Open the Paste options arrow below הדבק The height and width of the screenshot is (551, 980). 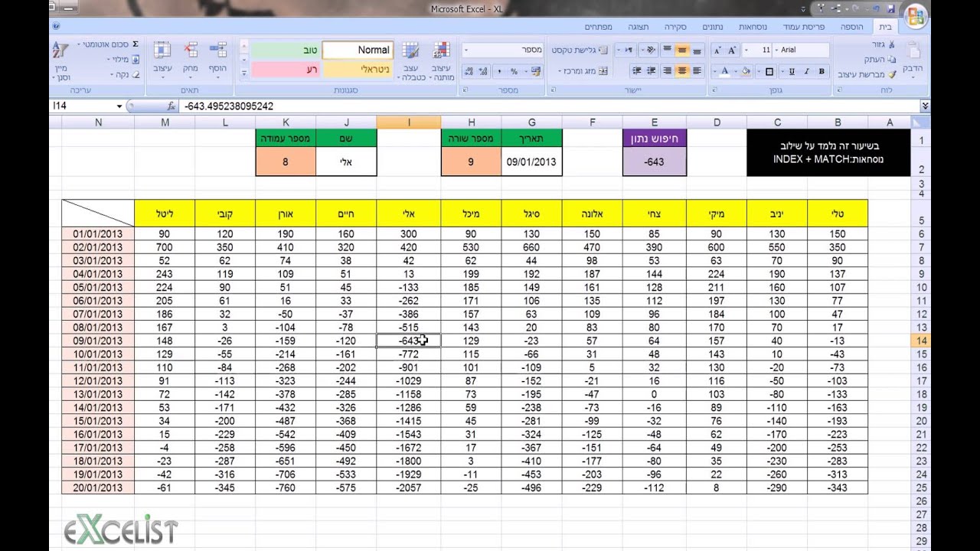point(913,78)
